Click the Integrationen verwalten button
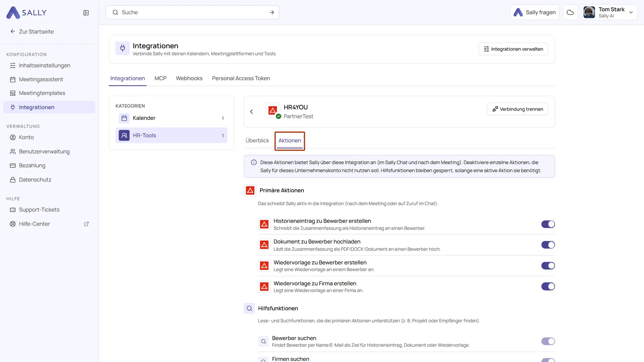Viewport: 644px width, 362px height. pyautogui.click(x=513, y=49)
